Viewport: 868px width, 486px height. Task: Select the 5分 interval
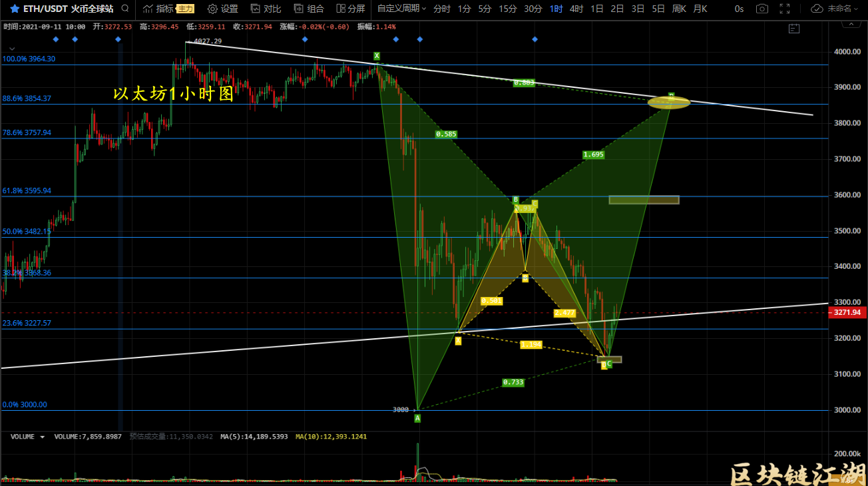click(x=485, y=9)
